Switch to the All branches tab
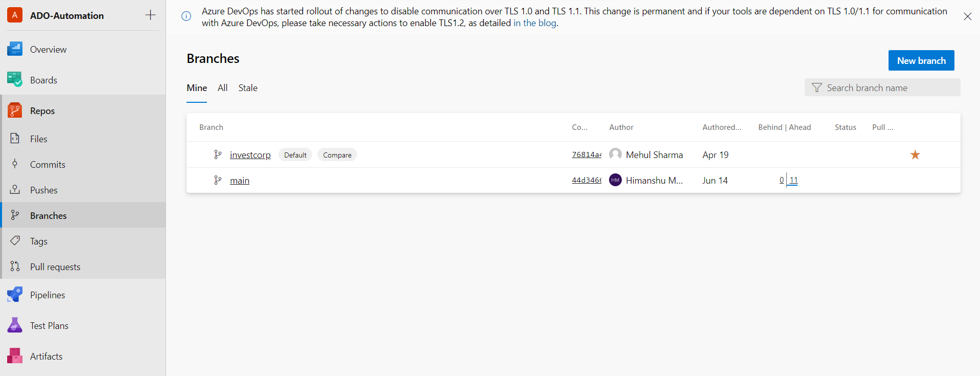The height and width of the screenshot is (376, 980). pos(222,88)
